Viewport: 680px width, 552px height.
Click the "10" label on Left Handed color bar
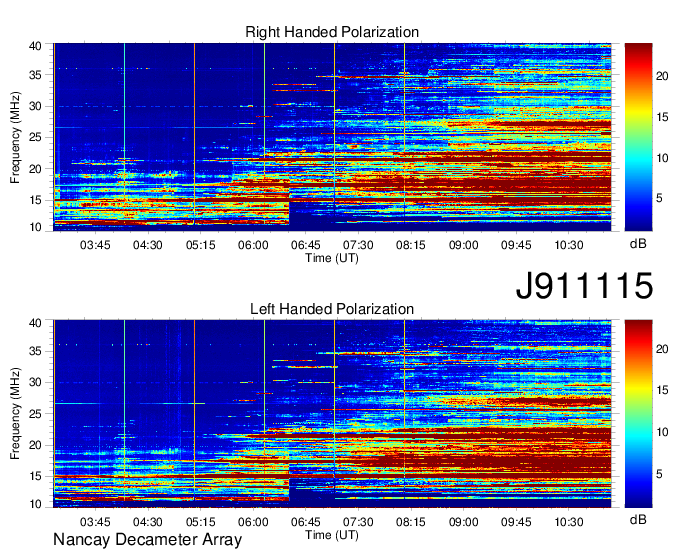[x=662, y=432]
